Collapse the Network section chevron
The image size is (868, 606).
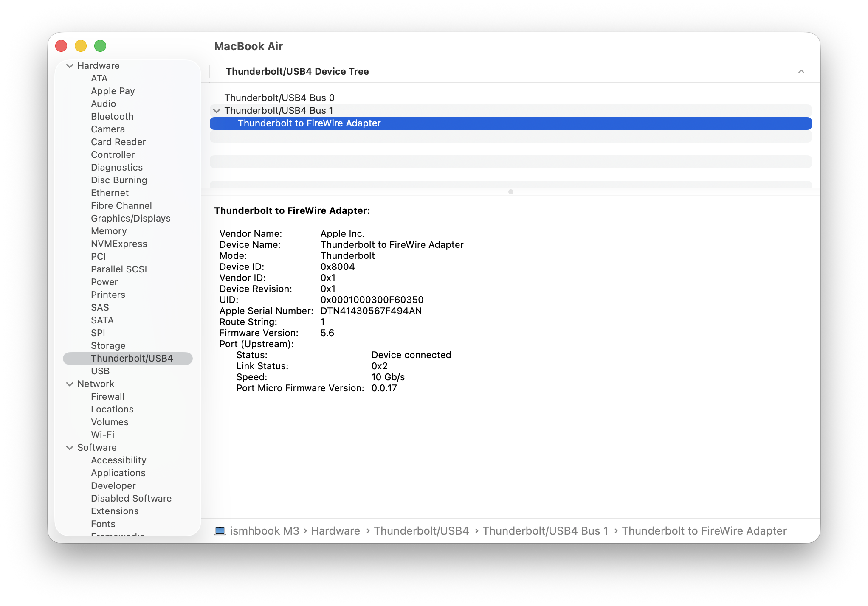point(70,384)
